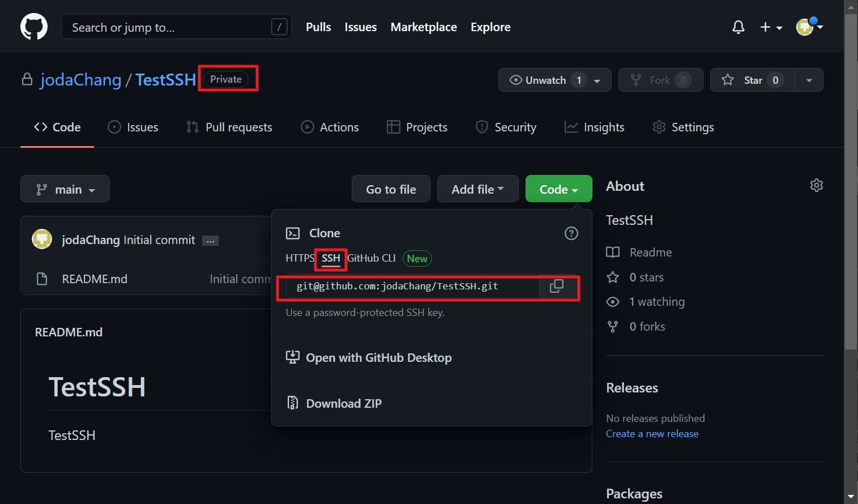Click the README.md file icon
The height and width of the screenshot is (504, 858).
42,279
